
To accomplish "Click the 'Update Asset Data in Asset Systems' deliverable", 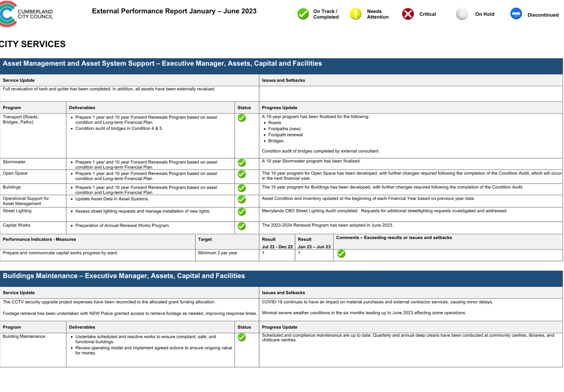I will pos(112,199).
